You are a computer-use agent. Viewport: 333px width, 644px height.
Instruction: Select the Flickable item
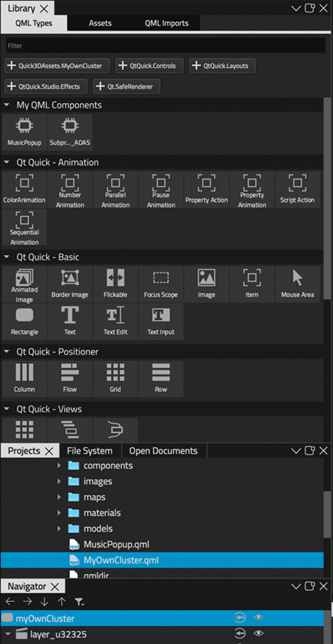click(x=115, y=285)
